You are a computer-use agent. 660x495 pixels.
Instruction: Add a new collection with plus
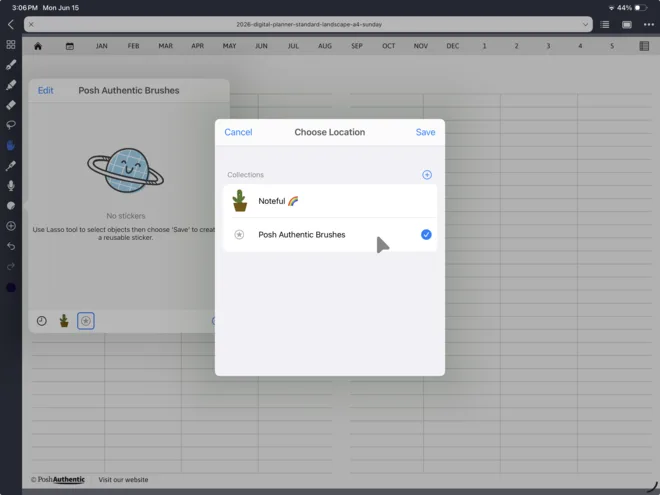427,175
